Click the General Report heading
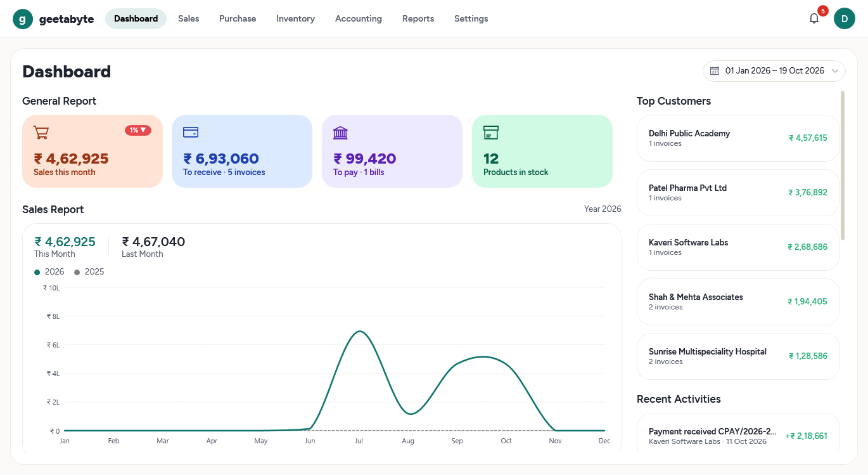Image resolution: width=868 pixels, height=475 pixels. [x=59, y=101]
